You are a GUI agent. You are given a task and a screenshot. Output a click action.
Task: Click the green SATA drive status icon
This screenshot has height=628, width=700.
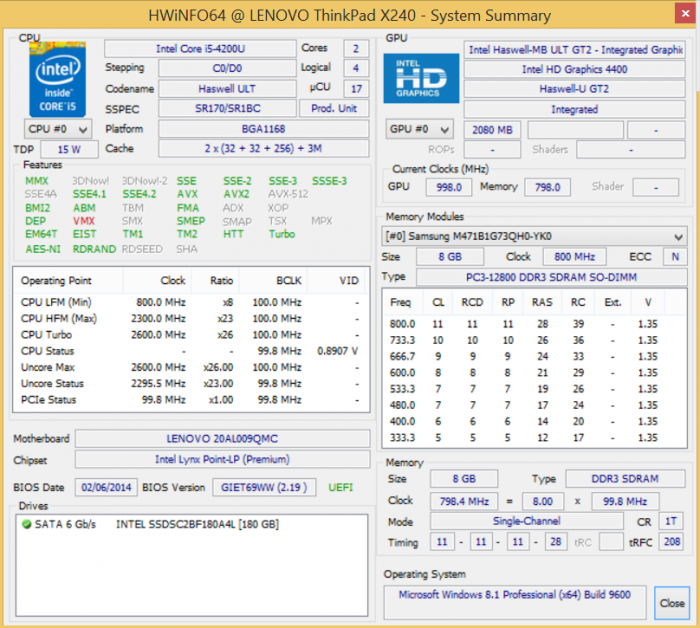coord(25,524)
